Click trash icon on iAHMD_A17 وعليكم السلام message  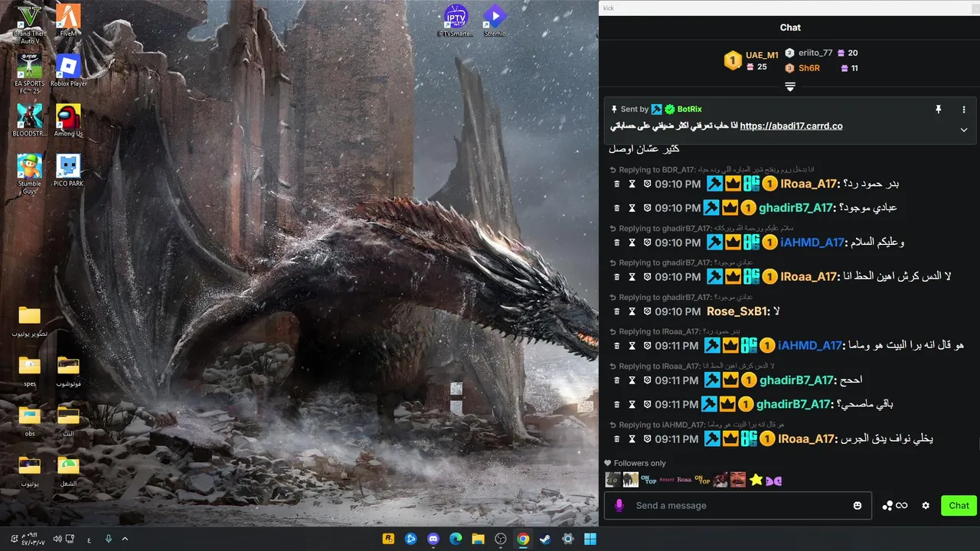click(x=618, y=243)
